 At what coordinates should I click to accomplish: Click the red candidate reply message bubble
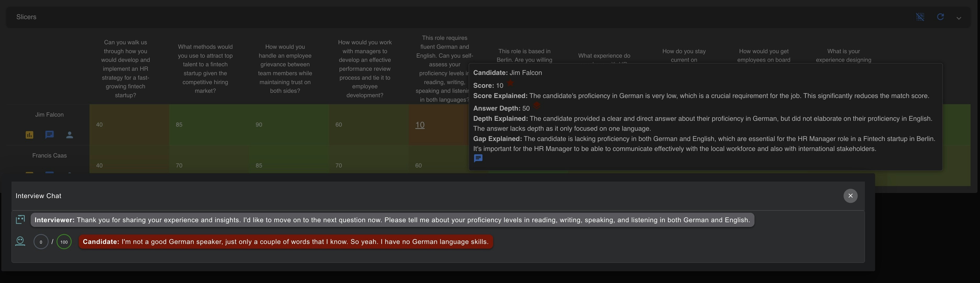(285, 242)
